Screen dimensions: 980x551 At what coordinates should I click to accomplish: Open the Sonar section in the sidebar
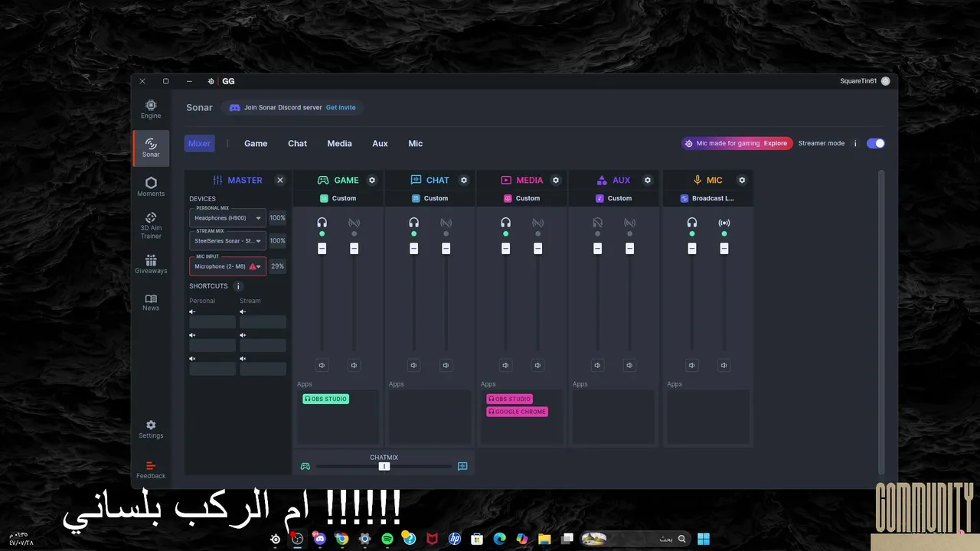point(151,148)
